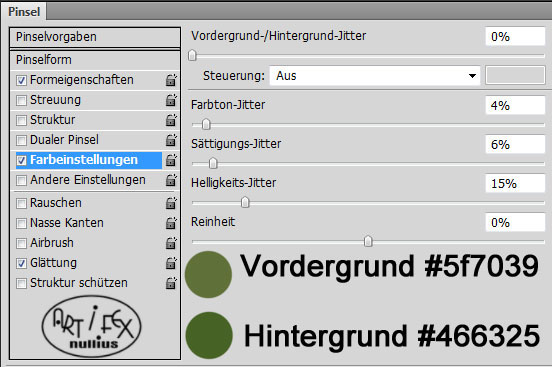Select the Streuung settings label
This screenshot has height=367, width=552.
pyautogui.click(x=55, y=100)
